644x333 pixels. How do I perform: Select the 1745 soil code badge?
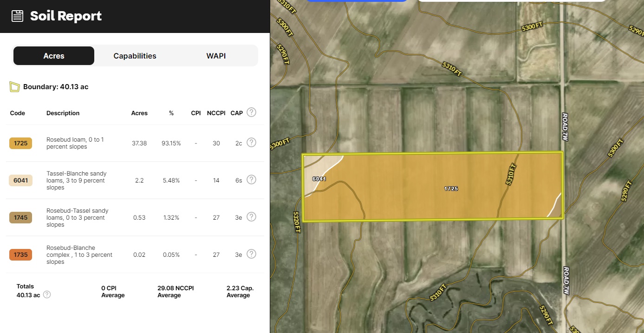(x=20, y=218)
